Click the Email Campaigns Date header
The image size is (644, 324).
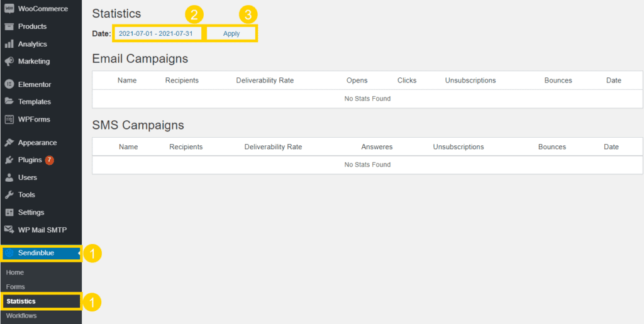coord(614,81)
